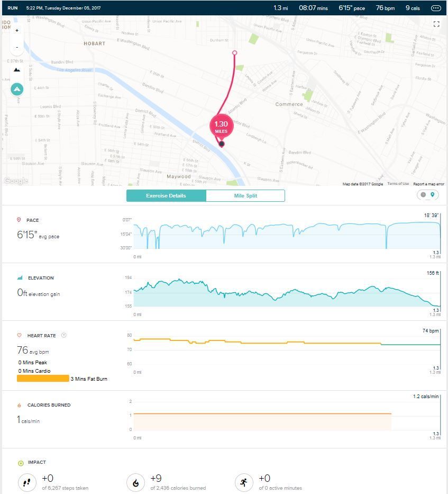Click the 1.30 miles map marker

pyautogui.click(x=221, y=127)
